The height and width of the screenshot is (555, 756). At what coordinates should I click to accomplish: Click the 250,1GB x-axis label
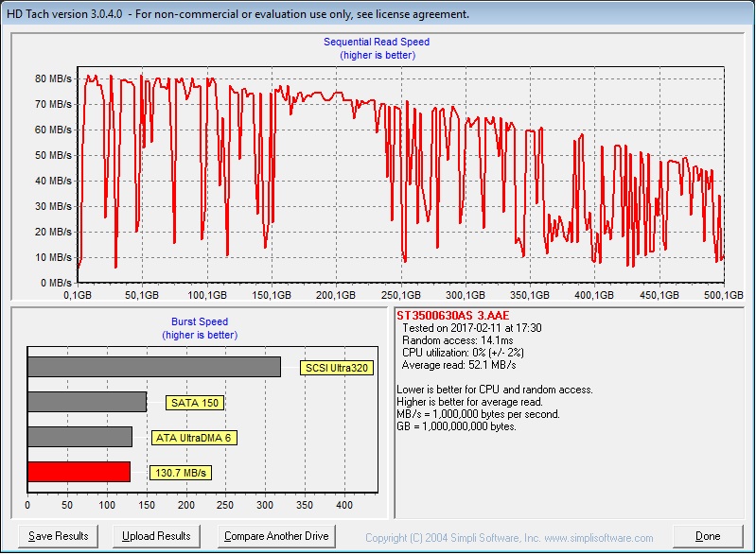pos(402,295)
